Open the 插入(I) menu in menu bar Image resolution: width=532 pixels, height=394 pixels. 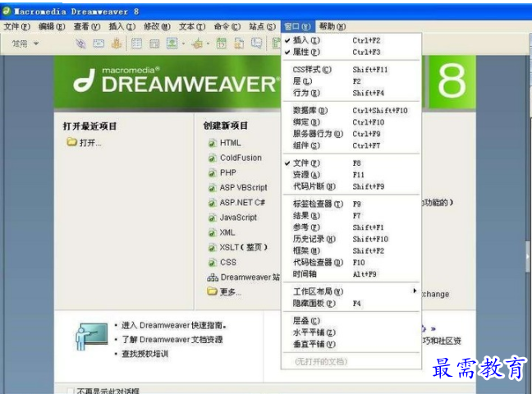(x=122, y=26)
